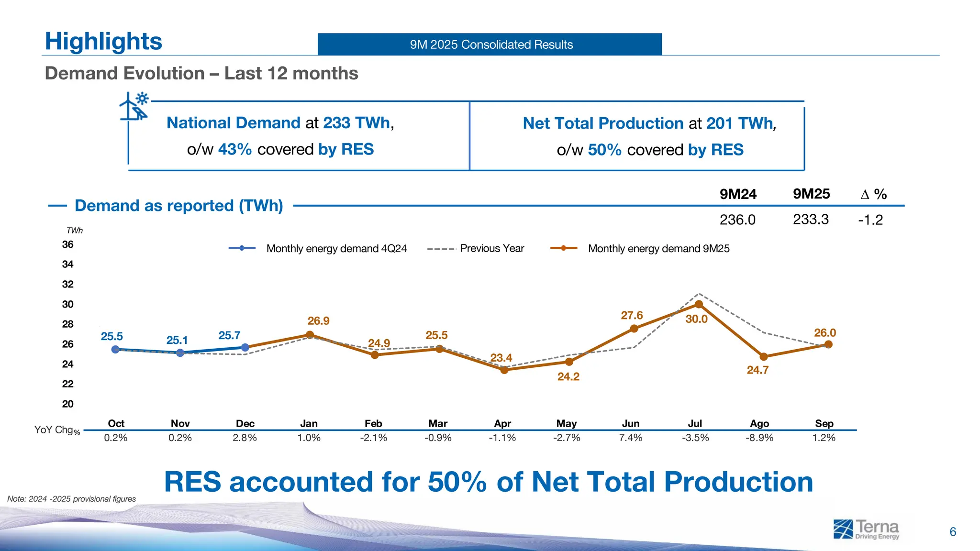
Task: Click the April 23.4 data point
Action: (504, 370)
